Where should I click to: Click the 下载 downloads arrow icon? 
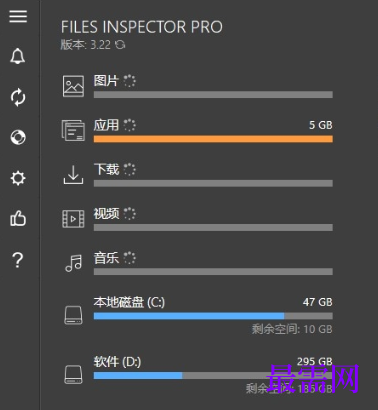(x=73, y=174)
